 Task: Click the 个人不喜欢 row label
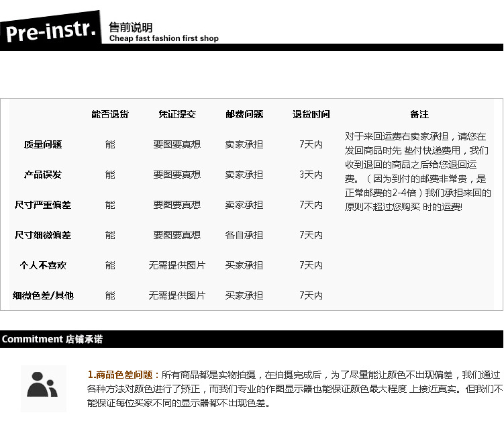[43, 265]
